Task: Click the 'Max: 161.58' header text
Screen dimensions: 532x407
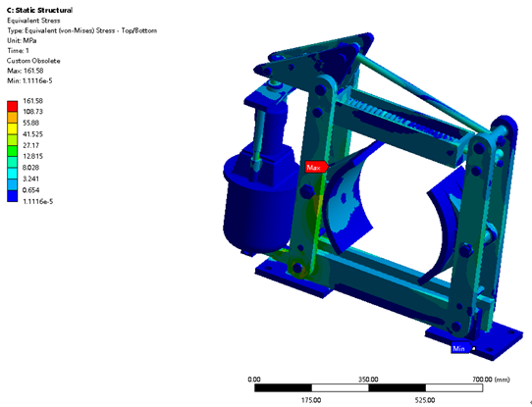Action: (x=26, y=71)
